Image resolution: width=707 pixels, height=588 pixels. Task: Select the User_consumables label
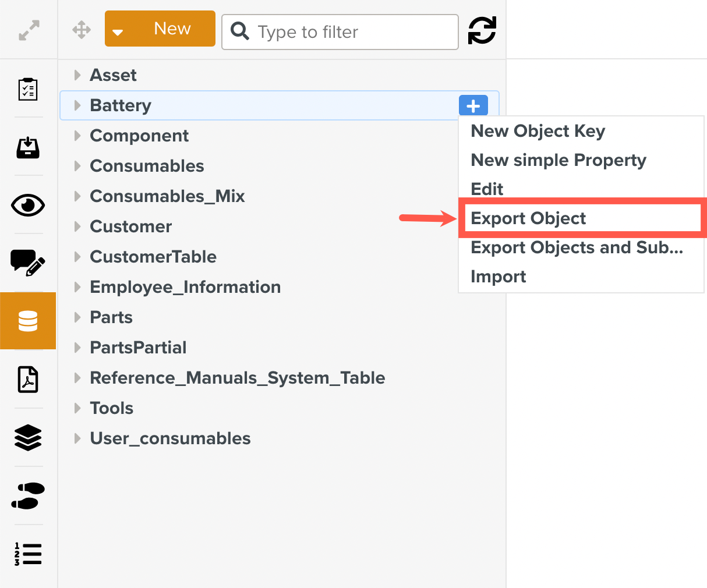click(170, 438)
